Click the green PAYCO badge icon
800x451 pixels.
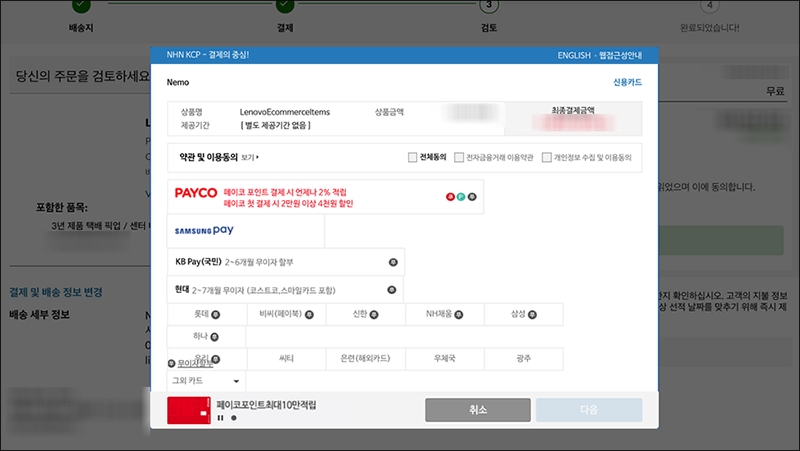461,197
